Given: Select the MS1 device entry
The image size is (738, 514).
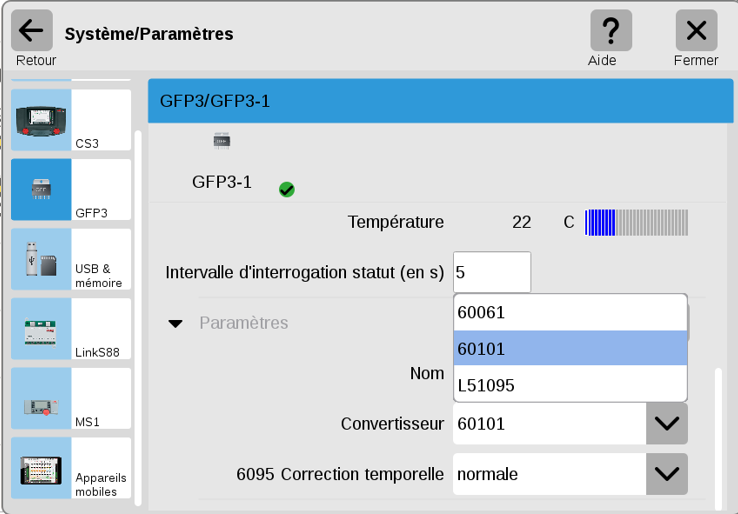Looking at the screenshot, I should (71, 399).
